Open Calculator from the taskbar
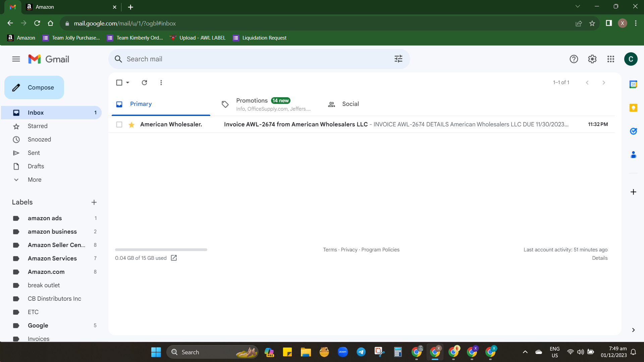This screenshot has width=644, height=362. [398, 352]
